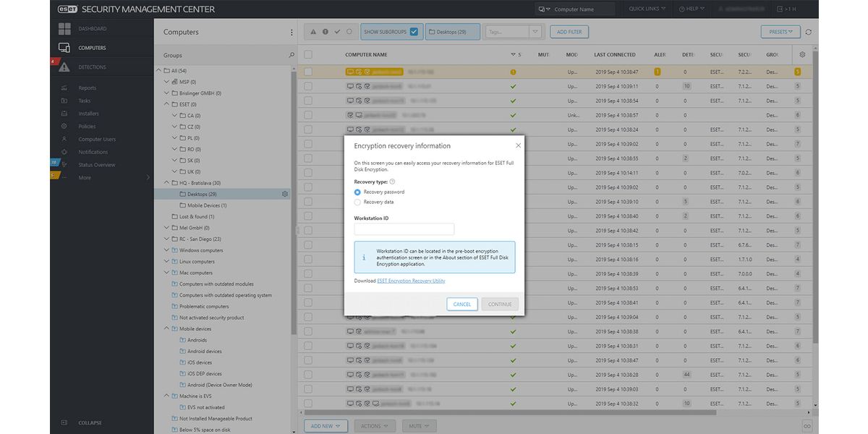
Task: Open the Reports menu label
Action: tap(88, 88)
